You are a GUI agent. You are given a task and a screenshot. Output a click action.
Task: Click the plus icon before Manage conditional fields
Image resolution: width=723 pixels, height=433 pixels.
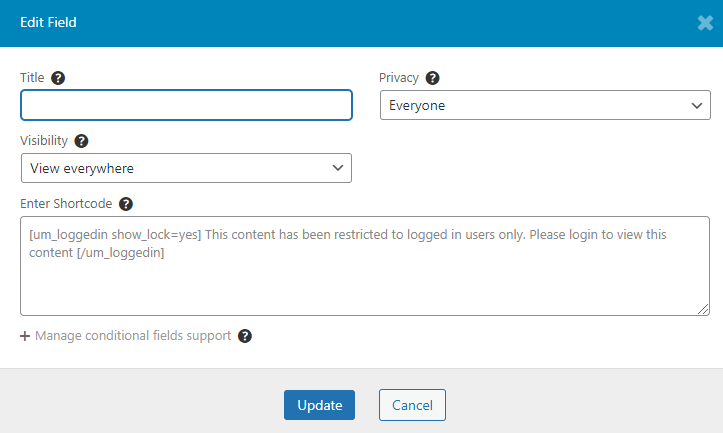point(25,336)
